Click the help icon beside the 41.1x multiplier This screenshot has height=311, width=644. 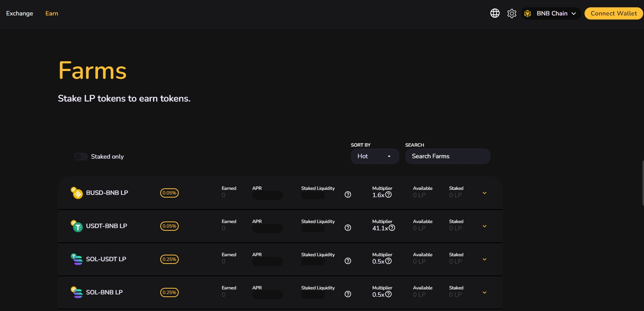392,228
